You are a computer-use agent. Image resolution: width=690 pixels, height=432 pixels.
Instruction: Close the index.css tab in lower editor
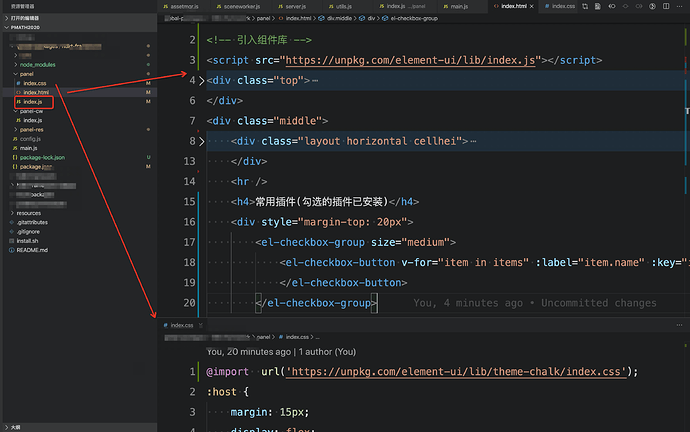(200, 325)
